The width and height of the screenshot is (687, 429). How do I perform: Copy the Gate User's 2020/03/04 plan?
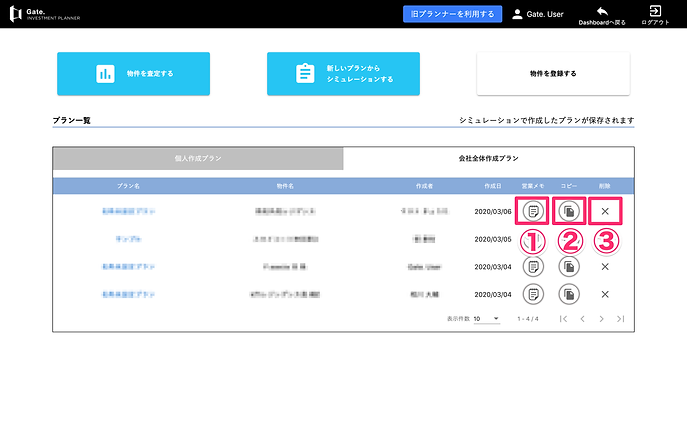coord(569,266)
